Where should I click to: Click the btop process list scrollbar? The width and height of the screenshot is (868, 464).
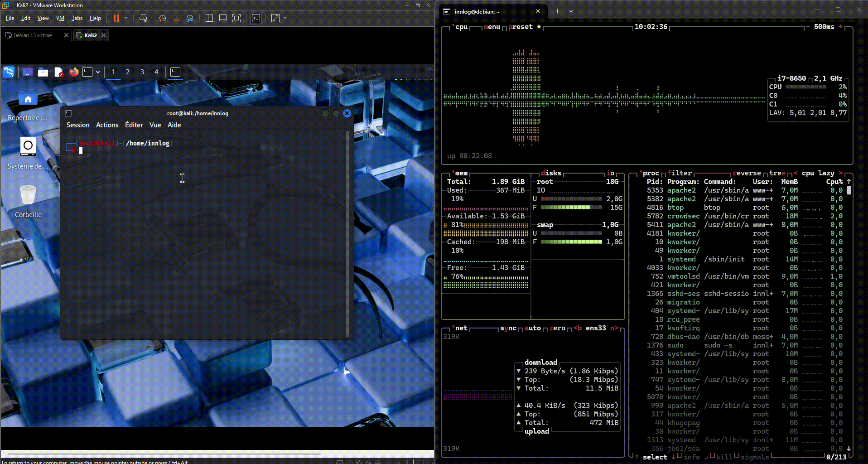point(849,191)
